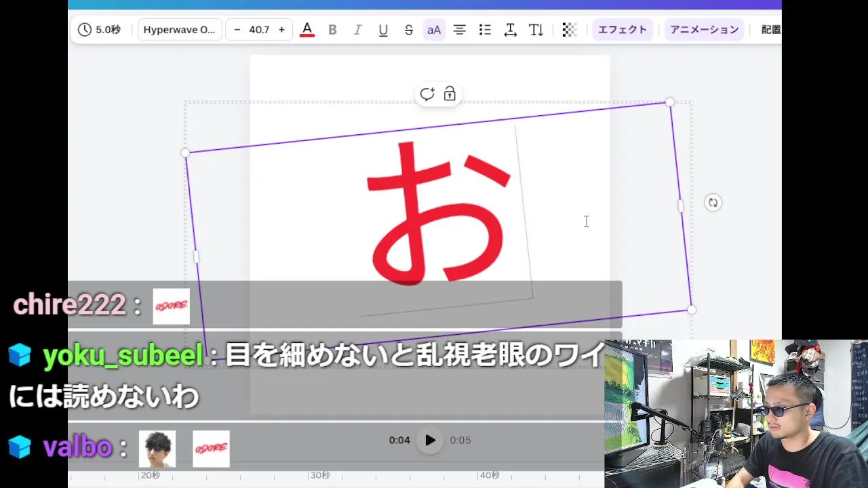This screenshot has width=868, height=488.
Task: Click the valbo username in chat
Action: point(77,447)
